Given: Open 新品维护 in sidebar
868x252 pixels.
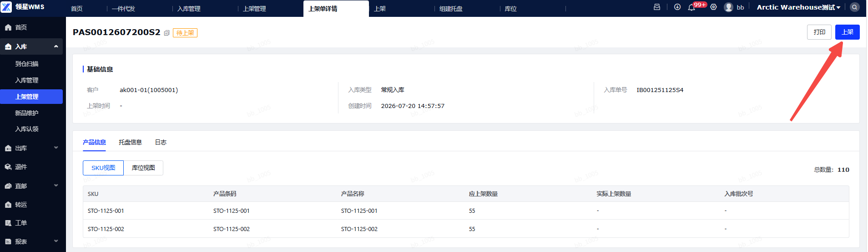Looking at the screenshot, I should pyautogui.click(x=27, y=113).
